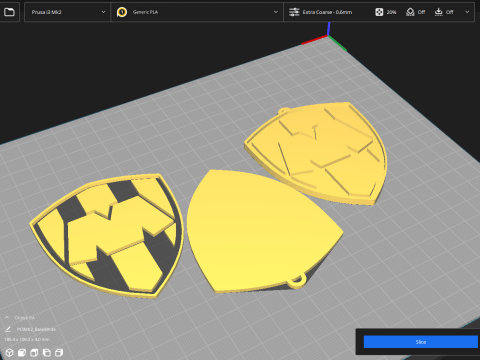Viewport: 480px width, 360px height.
Task: Switch to front view icon
Action: click(22, 352)
